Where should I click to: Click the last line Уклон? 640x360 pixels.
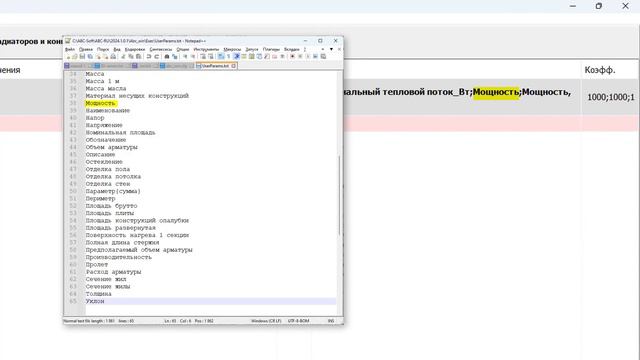tap(95, 301)
